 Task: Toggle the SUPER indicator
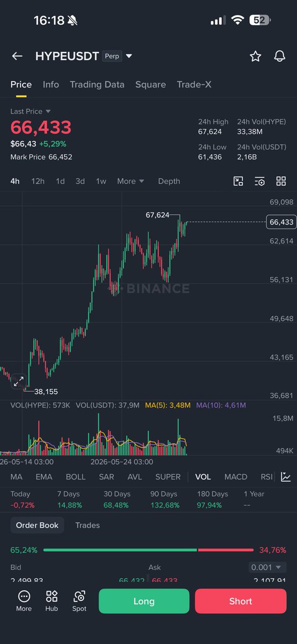(x=168, y=477)
